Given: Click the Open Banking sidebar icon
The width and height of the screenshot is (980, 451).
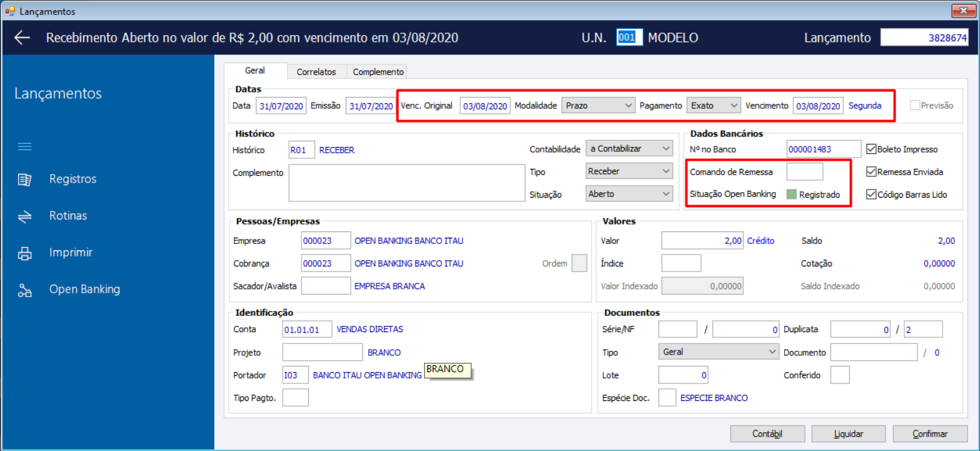Looking at the screenshot, I should pos(25,290).
